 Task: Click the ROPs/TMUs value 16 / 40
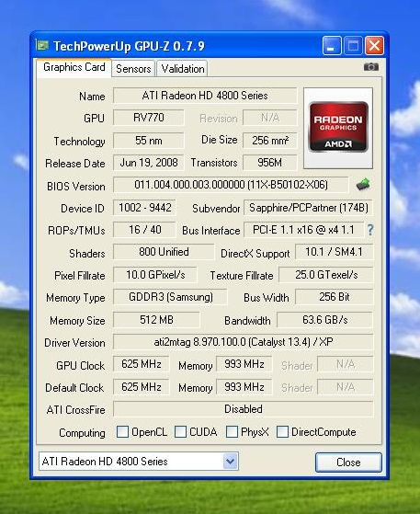click(x=144, y=230)
